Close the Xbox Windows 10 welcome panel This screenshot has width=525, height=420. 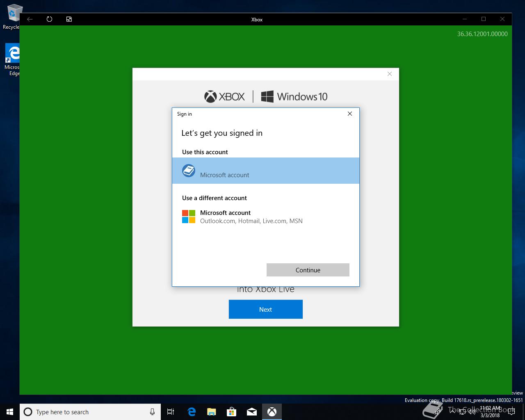[x=390, y=74]
